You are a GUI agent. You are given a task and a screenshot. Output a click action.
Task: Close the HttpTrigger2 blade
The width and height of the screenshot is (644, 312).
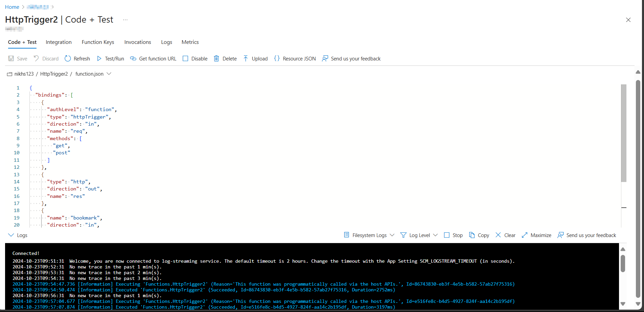(x=628, y=20)
